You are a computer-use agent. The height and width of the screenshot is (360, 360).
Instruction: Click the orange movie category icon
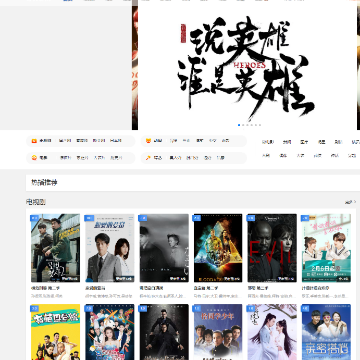click(34, 158)
